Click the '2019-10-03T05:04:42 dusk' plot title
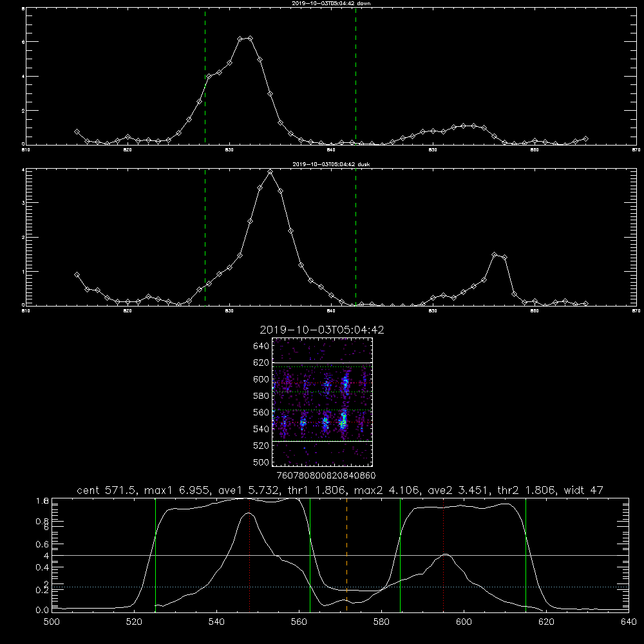644x644 pixels. [331, 164]
